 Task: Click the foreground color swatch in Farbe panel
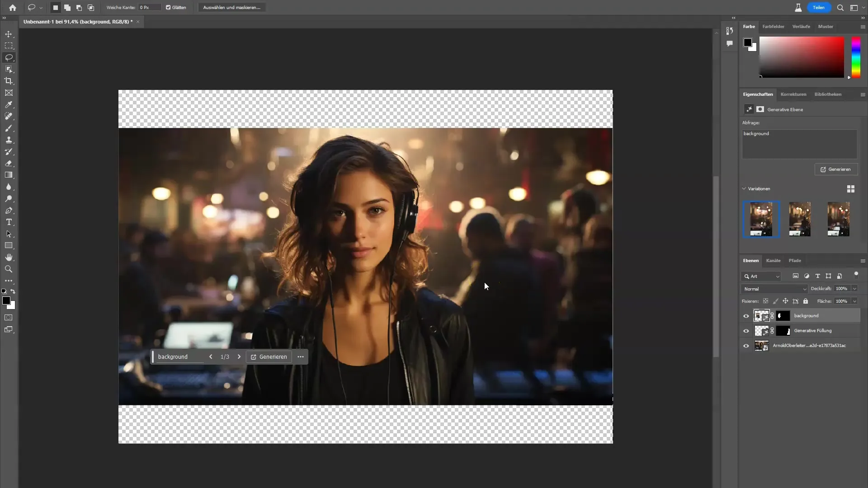pos(748,42)
